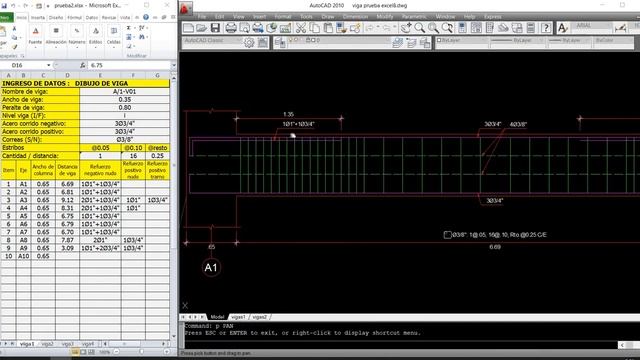Click the Excel insert function fx icon

83,65
